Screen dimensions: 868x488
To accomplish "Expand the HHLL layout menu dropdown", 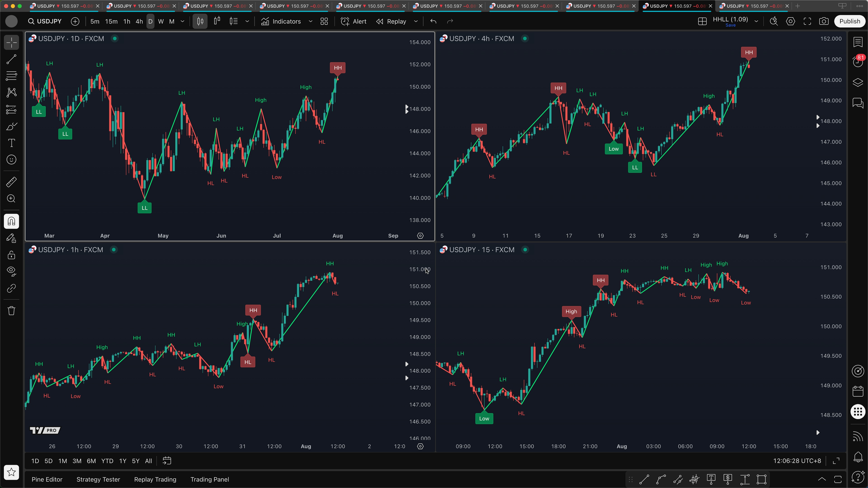I will (756, 21).
